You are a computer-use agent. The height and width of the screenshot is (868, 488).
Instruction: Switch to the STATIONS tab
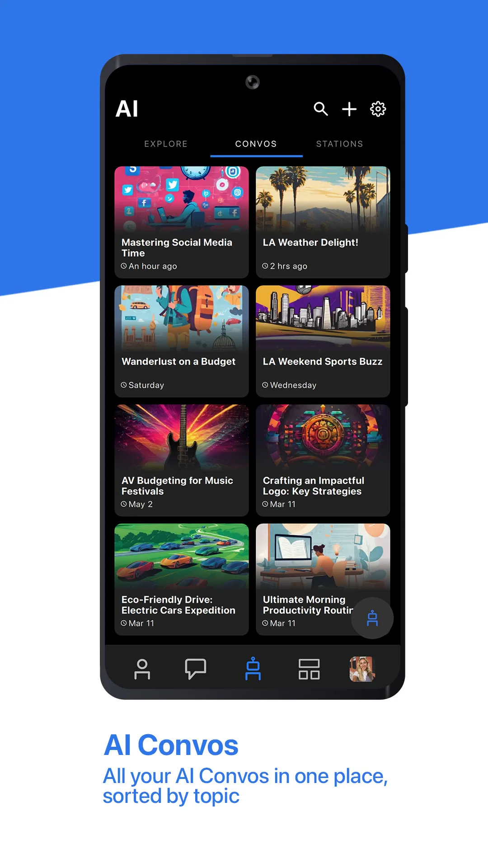(340, 144)
